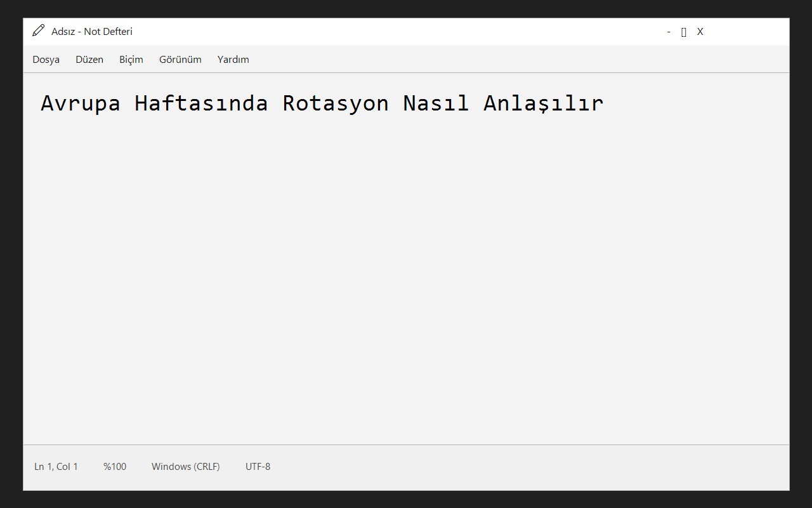Minimize the Not Defteri window
This screenshot has width=812, height=508.
(669, 32)
